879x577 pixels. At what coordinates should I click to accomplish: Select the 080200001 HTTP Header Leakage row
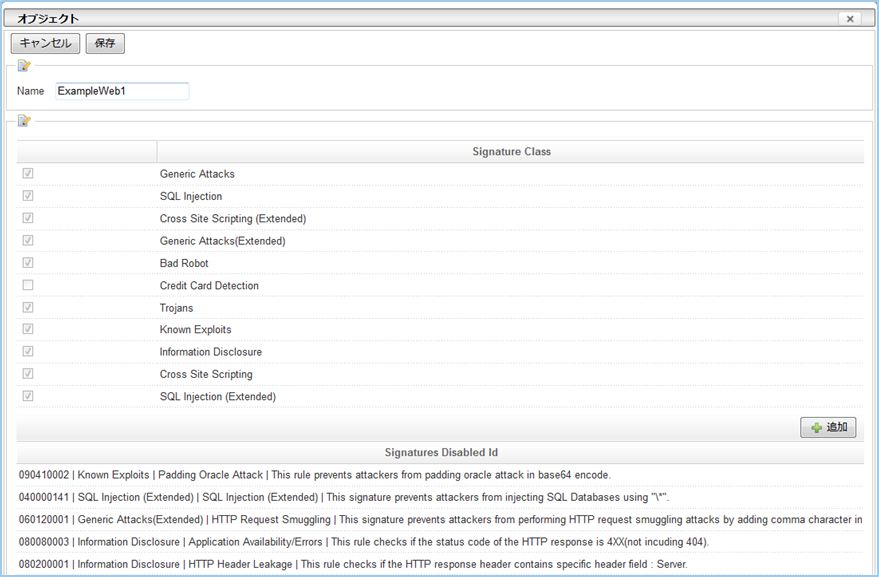pyautogui.click(x=440, y=564)
